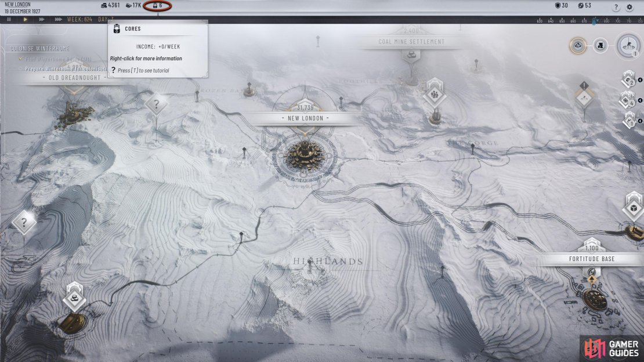Viewport: 644px width, 362px height.
Task: Set time to the fastest triple-arrow speed
Action: click(59, 19)
